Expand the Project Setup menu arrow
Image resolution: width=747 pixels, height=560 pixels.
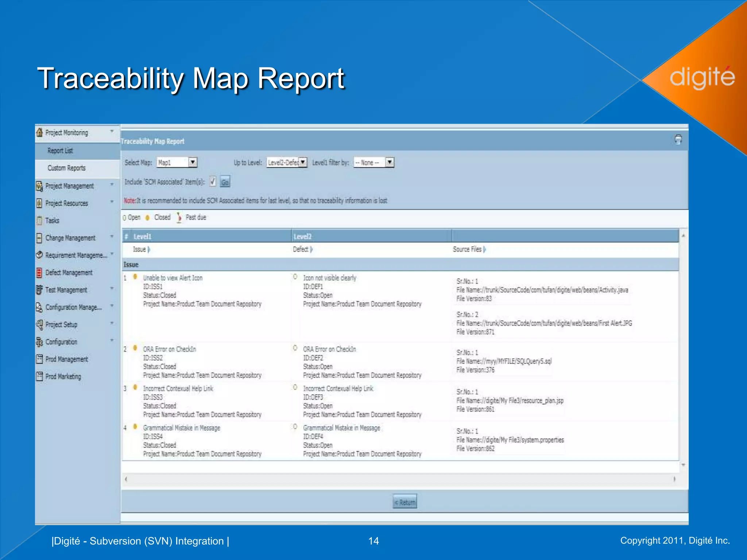pos(112,323)
